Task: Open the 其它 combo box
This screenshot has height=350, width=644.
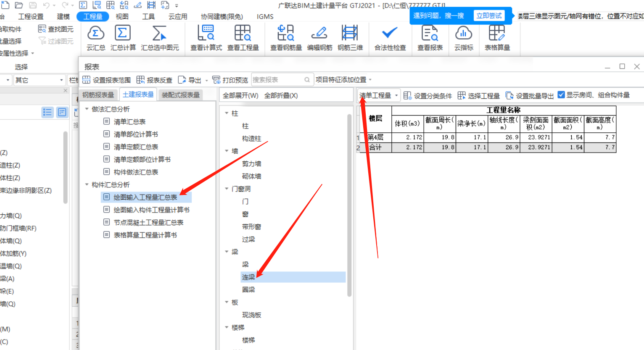Action: tap(39, 80)
